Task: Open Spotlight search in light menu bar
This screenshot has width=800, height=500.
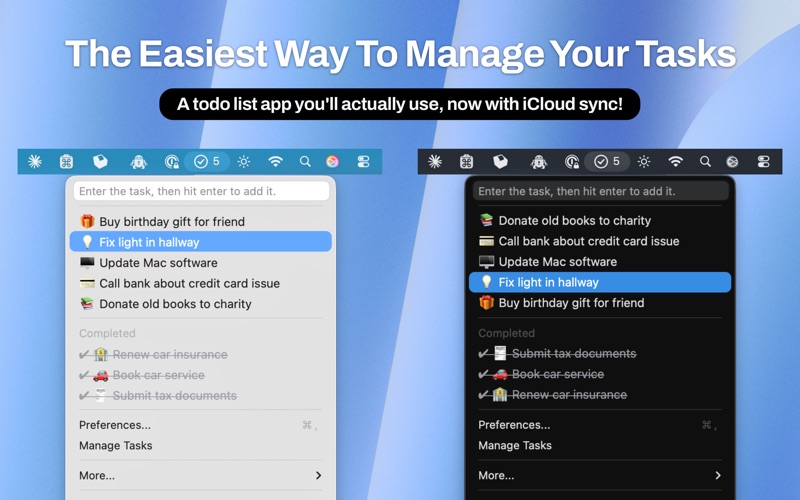Action: [305, 162]
